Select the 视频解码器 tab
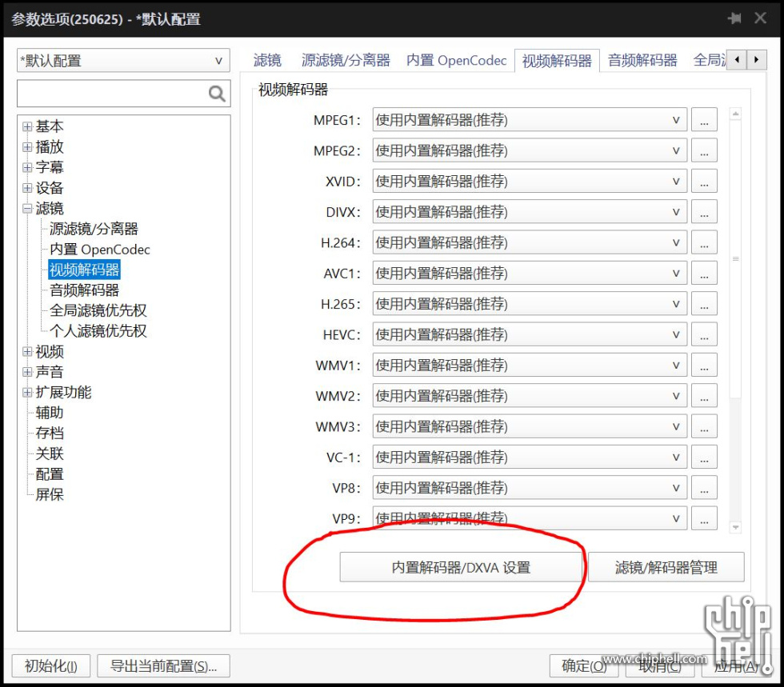The image size is (784, 687). pos(557,61)
